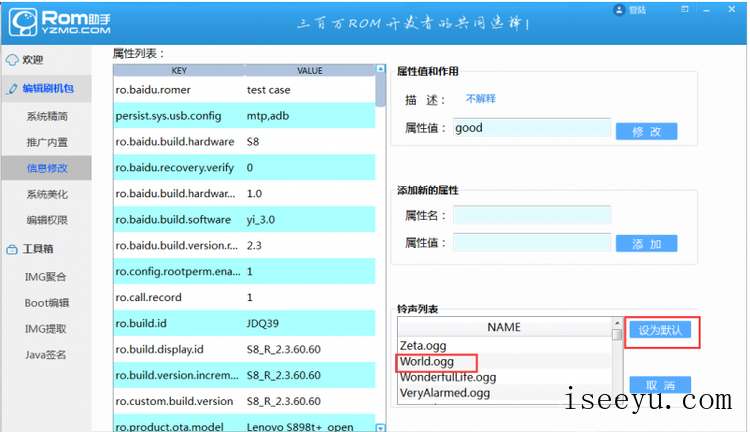Click the value "mtp,adb"
The height and width of the screenshot is (432, 750).
point(268,116)
